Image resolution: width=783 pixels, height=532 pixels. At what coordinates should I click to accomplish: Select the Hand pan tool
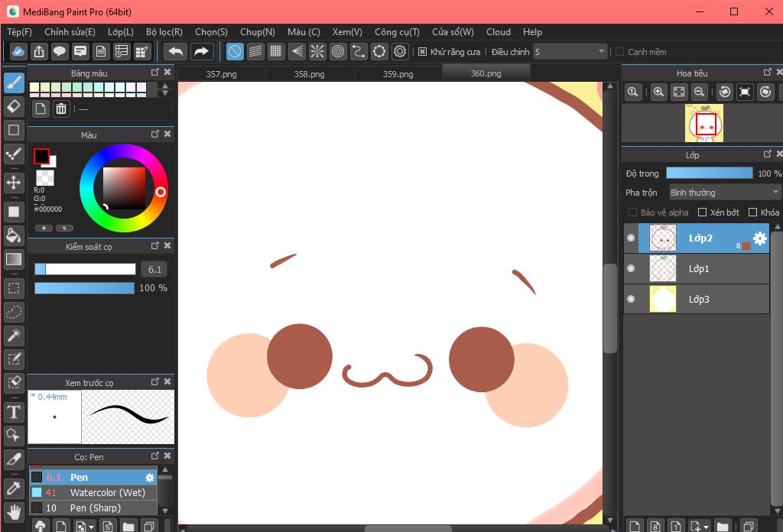pos(14,512)
